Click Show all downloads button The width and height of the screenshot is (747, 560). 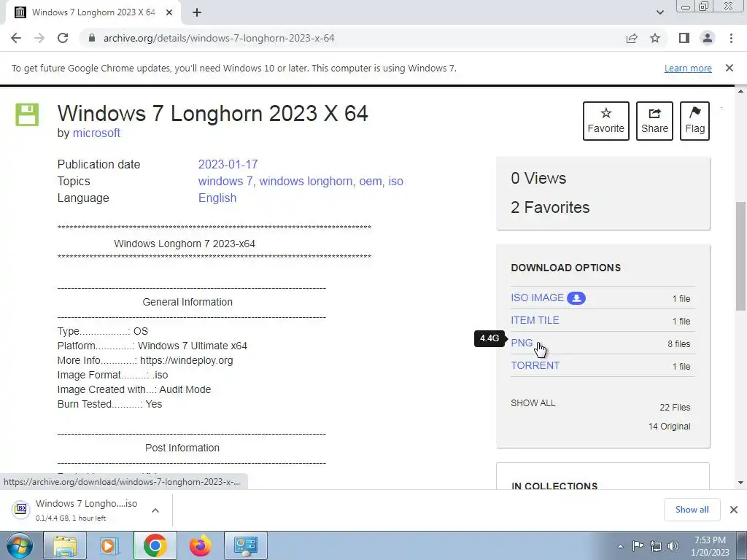(x=692, y=510)
